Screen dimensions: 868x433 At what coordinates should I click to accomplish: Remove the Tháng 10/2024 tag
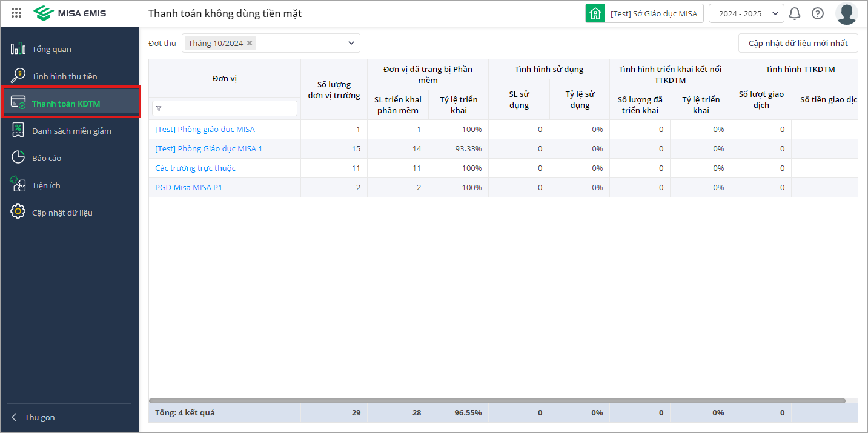[250, 43]
